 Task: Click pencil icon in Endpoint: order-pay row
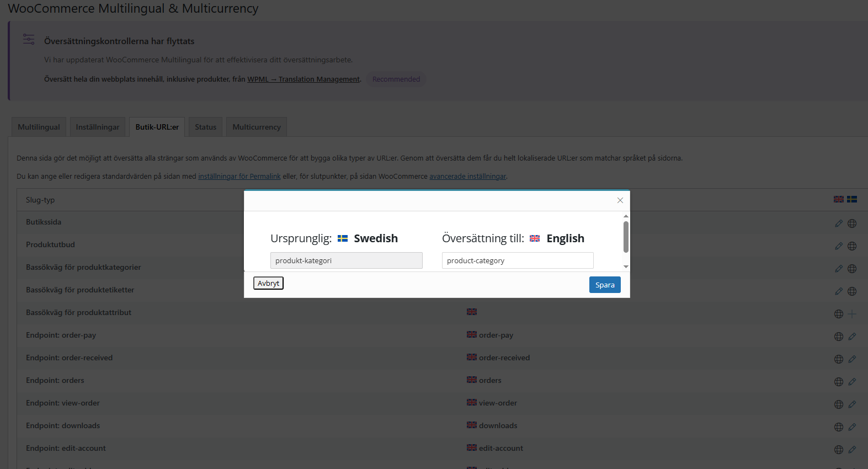(852, 337)
